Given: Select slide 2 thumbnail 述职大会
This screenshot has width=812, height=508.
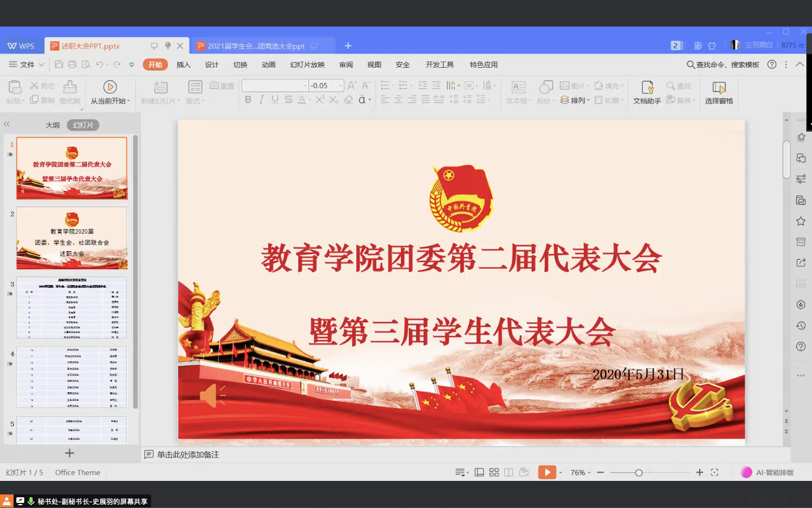Looking at the screenshot, I should tap(72, 238).
